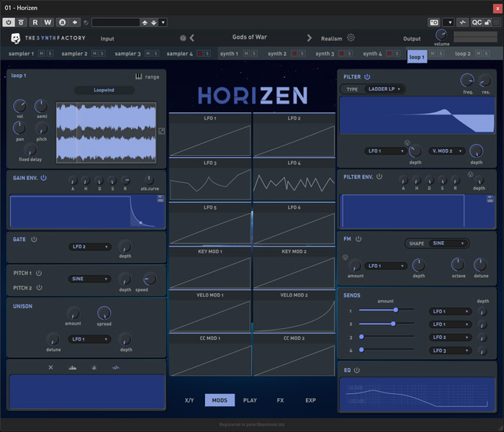Viewport: 504px width, 432px height.
Task: Click the Gods of War preset name
Action: coord(249,37)
